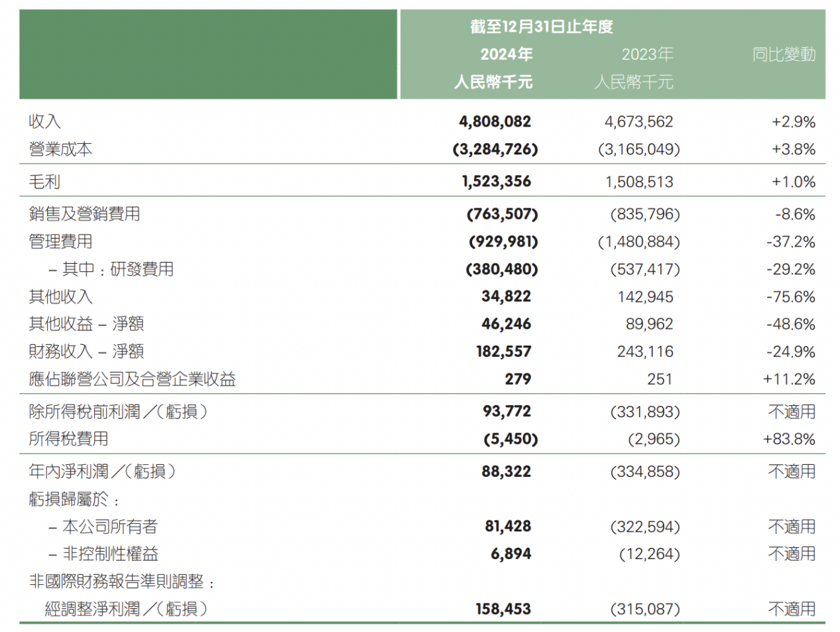This screenshot has width=840, height=632.
Task: Click the 管理費用 change value -37.2%
Action: tap(791, 242)
